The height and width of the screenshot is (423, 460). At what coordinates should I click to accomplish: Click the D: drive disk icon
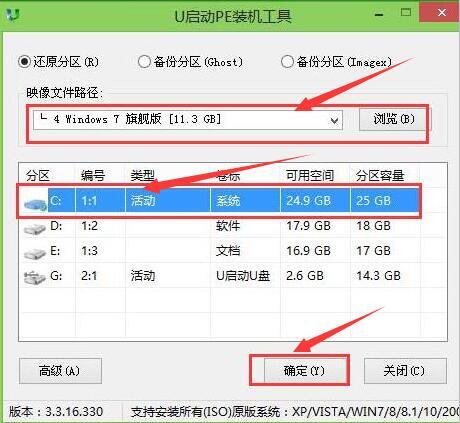point(35,228)
